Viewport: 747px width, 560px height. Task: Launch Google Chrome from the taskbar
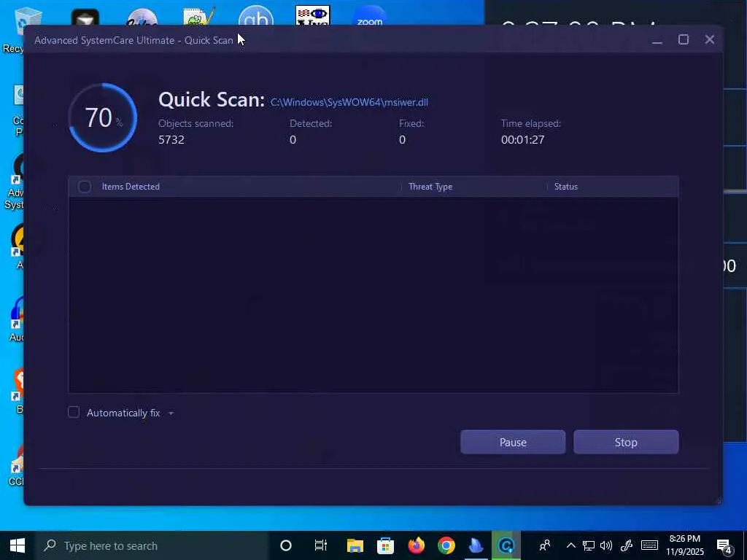coord(446,545)
